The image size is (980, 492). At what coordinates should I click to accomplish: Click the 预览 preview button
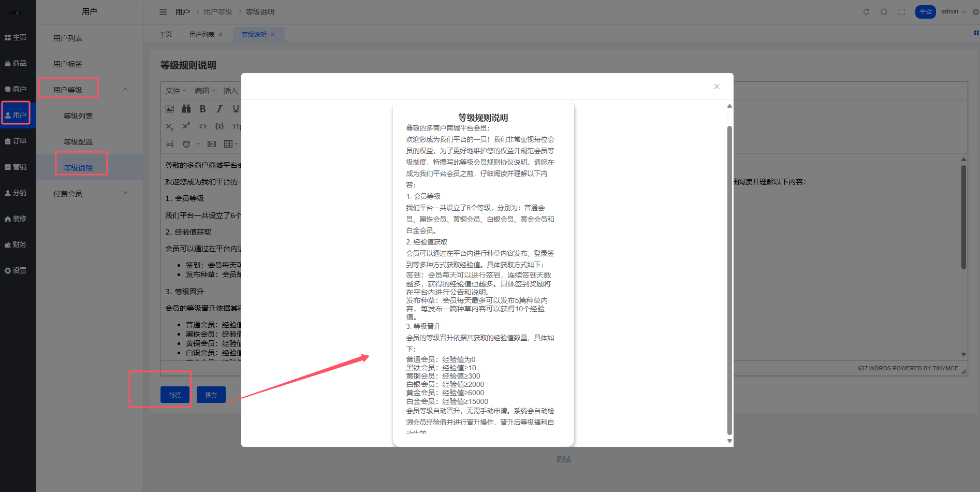point(175,395)
